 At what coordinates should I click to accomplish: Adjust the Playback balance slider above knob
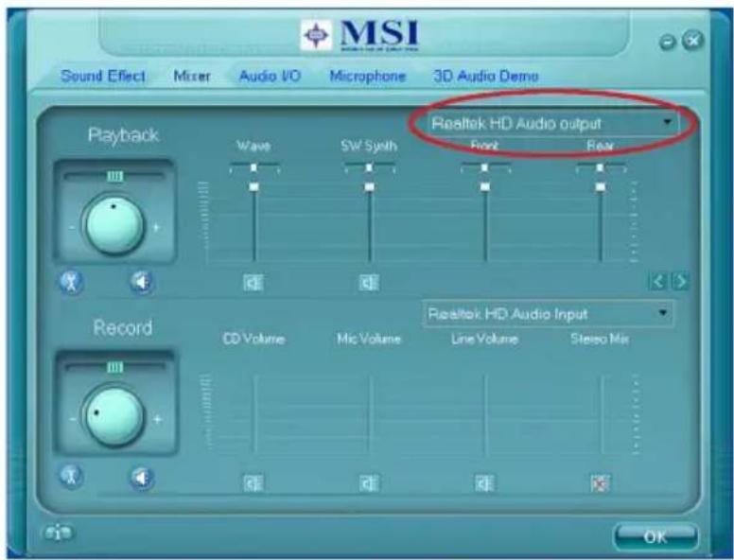click(114, 176)
